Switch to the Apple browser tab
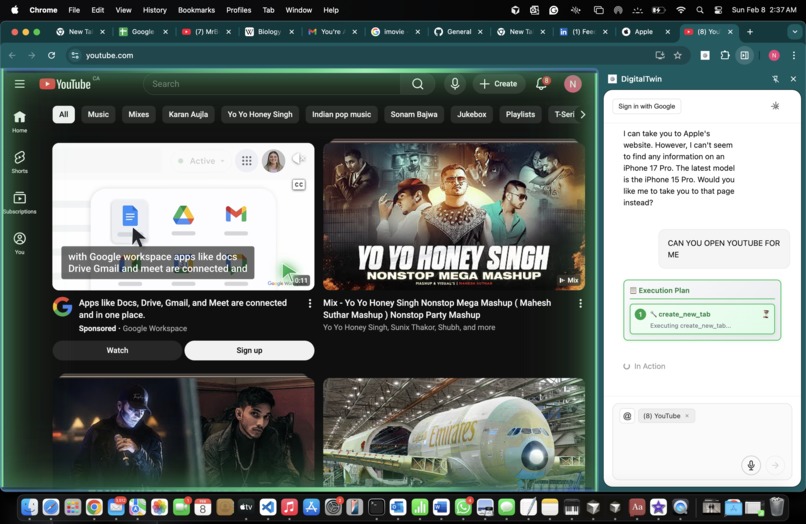The image size is (806, 524). [x=644, y=31]
